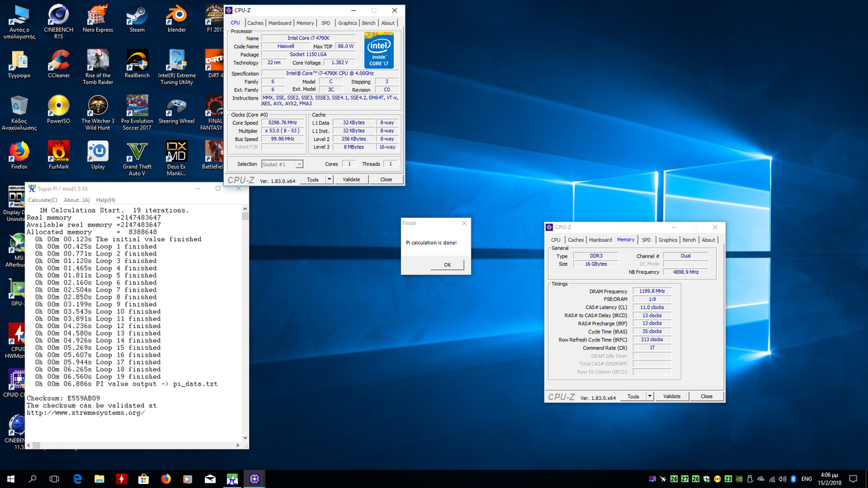Select the PowerISO desktop icon
This screenshot has width=868, height=488.
tap(58, 110)
